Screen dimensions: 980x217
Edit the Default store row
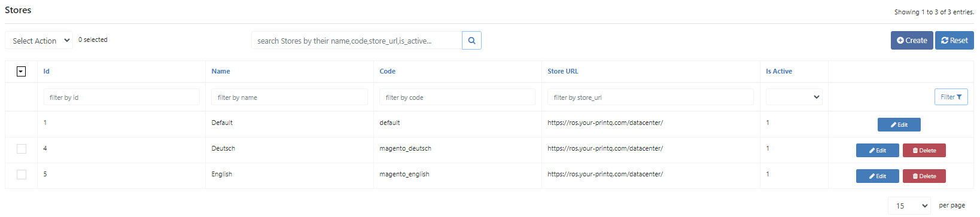pos(899,124)
